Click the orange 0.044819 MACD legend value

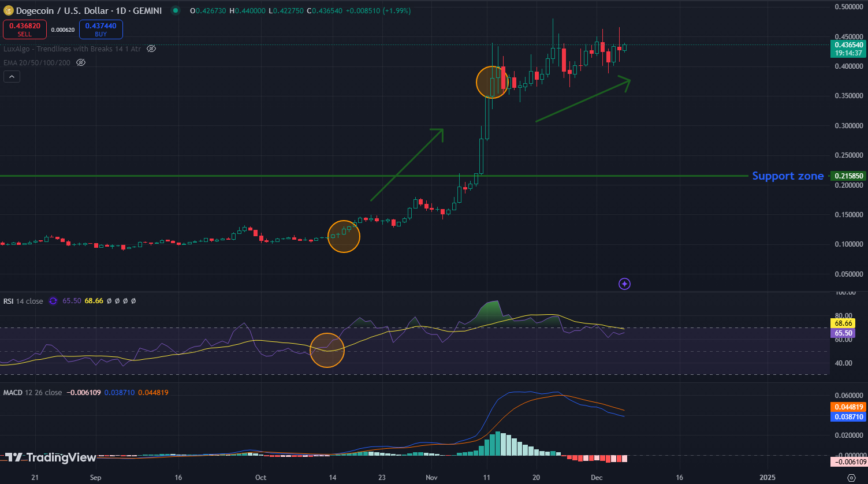(154, 393)
